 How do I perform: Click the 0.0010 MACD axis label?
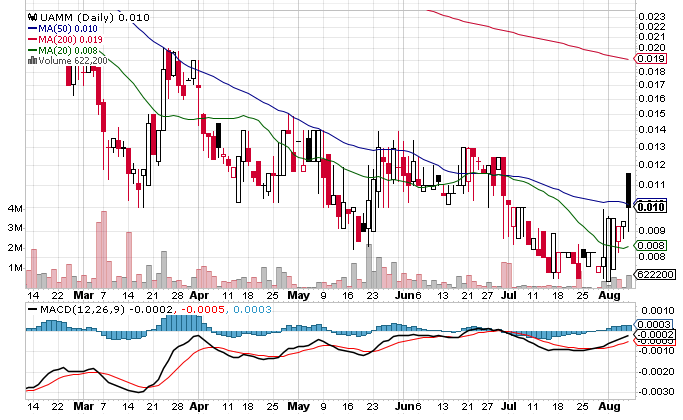coord(658,311)
